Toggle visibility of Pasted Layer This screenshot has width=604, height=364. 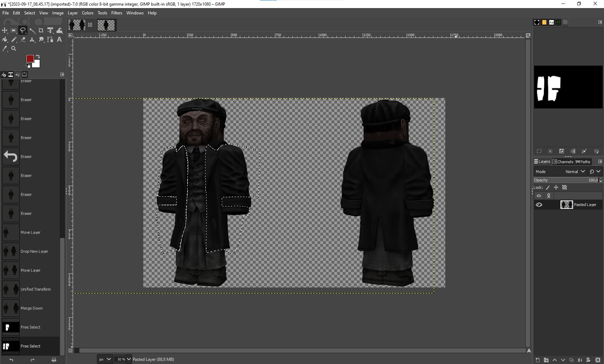click(x=539, y=205)
